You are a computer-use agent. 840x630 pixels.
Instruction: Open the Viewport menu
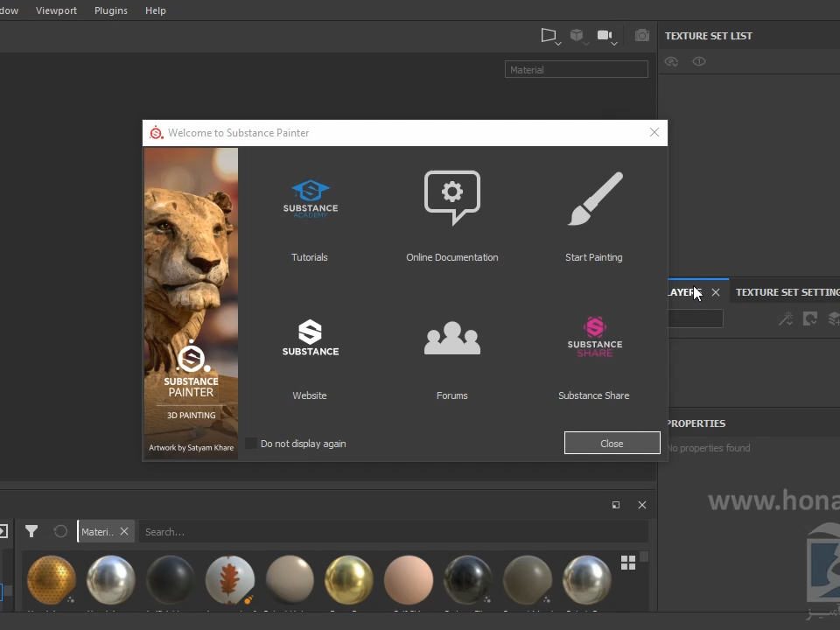pyautogui.click(x=56, y=10)
